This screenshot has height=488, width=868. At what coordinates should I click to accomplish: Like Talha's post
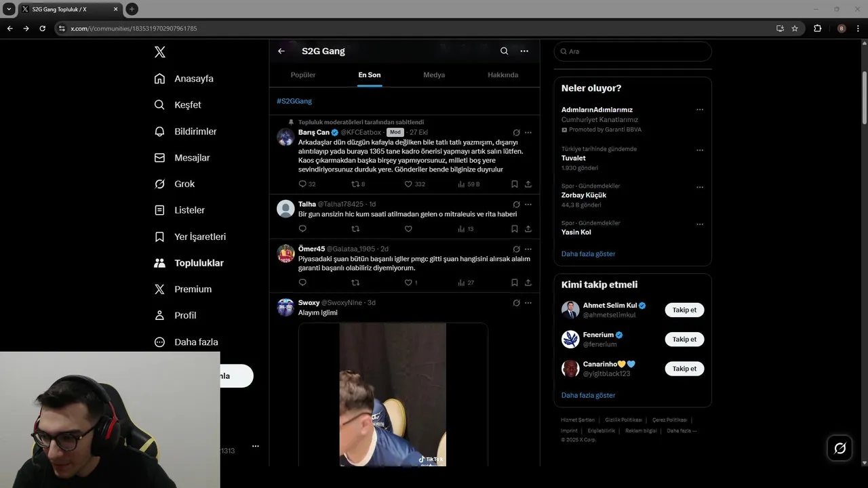coord(408,228)
